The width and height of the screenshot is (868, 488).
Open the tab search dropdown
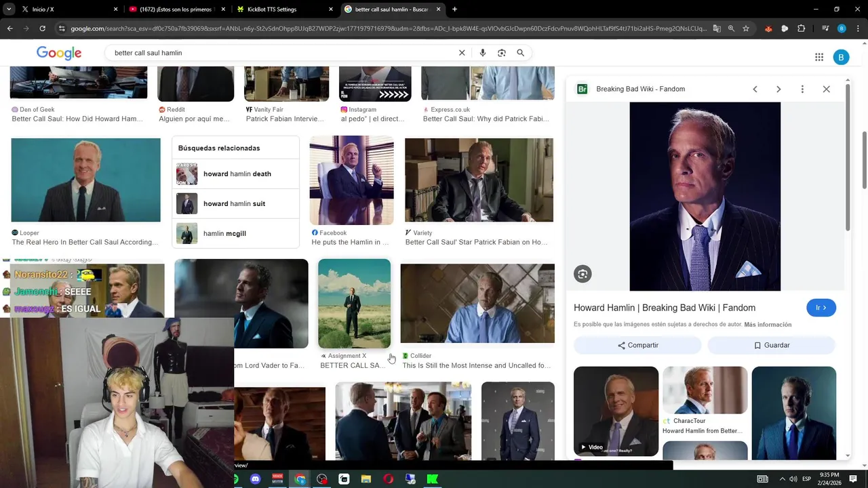point(8,9)
